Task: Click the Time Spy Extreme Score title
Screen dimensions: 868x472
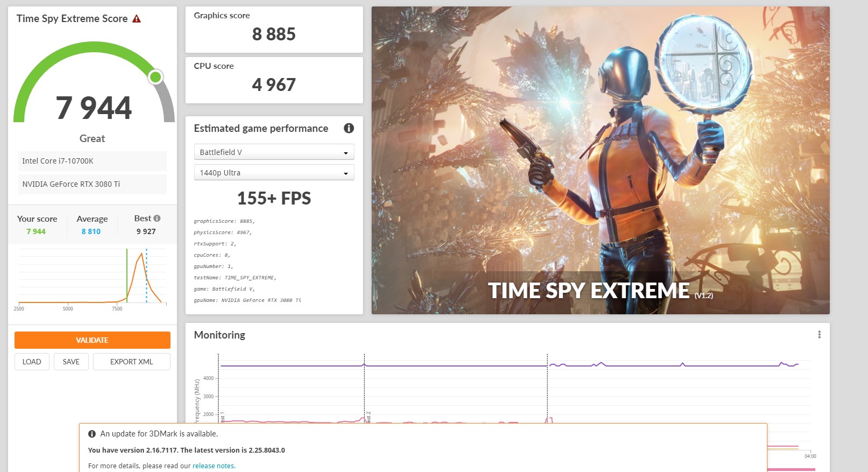Action: (x=72, y=19)
